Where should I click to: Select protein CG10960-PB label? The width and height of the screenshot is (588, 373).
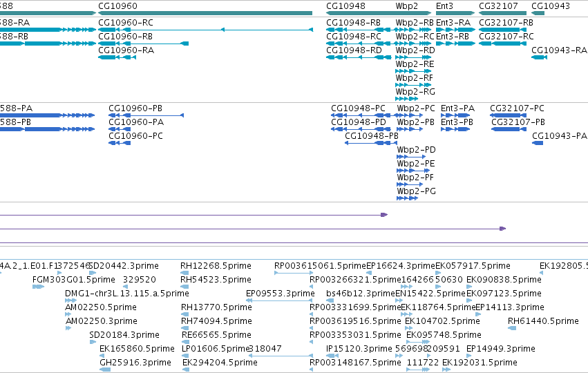135,108
